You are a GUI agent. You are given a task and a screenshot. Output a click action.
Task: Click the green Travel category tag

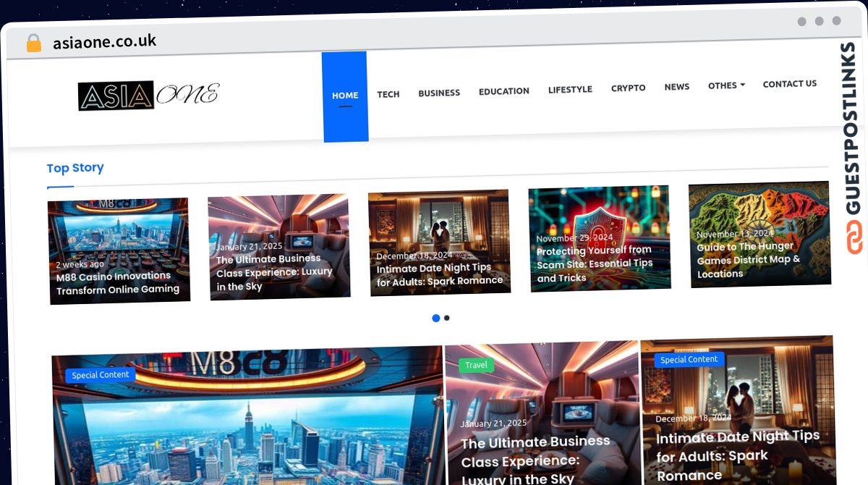(476, 365)
